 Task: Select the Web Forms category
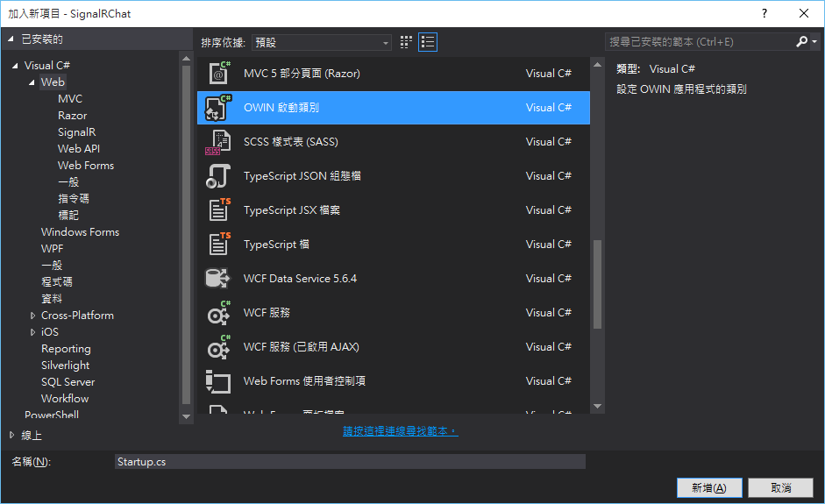[x=86, y=166]
